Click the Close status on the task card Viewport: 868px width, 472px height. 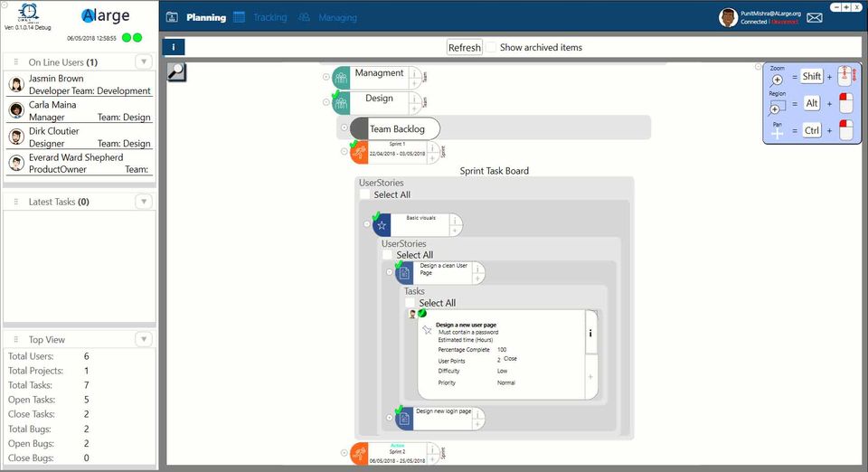(x=510, y=359)
